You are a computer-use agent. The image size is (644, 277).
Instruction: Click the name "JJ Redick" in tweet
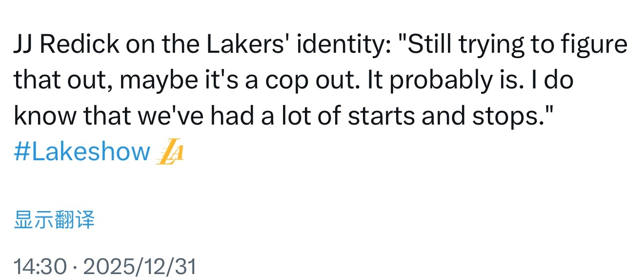click(66, 45)
